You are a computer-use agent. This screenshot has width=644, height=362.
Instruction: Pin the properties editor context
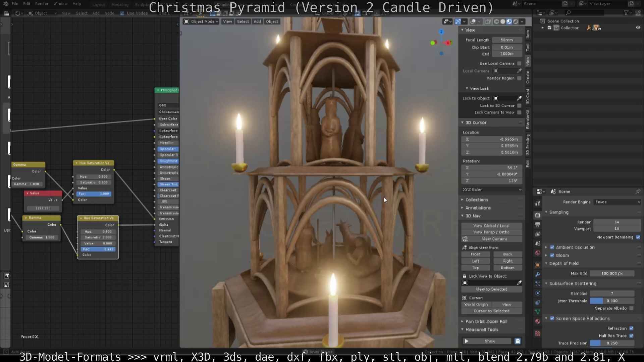pos(638,191)
